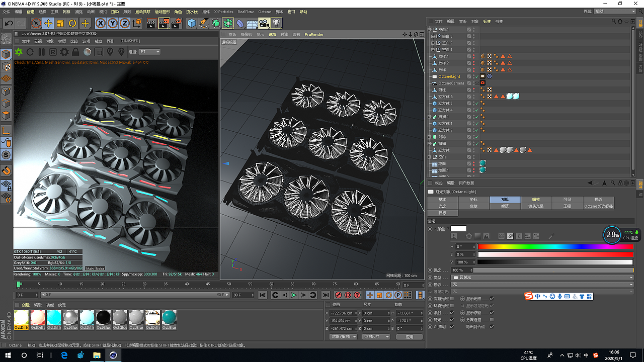
Task: Switch to 坐标 tab in attributes panel
Action: pyautogui.click(x=473, y=200)
